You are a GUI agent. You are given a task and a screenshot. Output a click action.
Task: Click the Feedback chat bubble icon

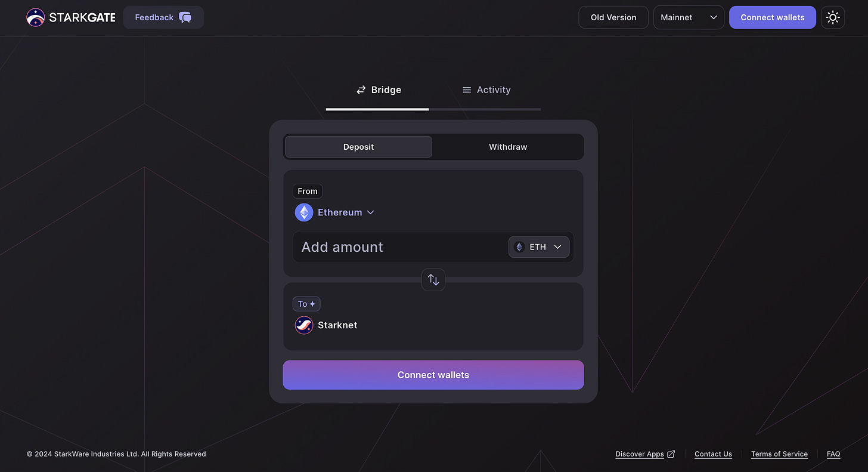click(185, 17)
